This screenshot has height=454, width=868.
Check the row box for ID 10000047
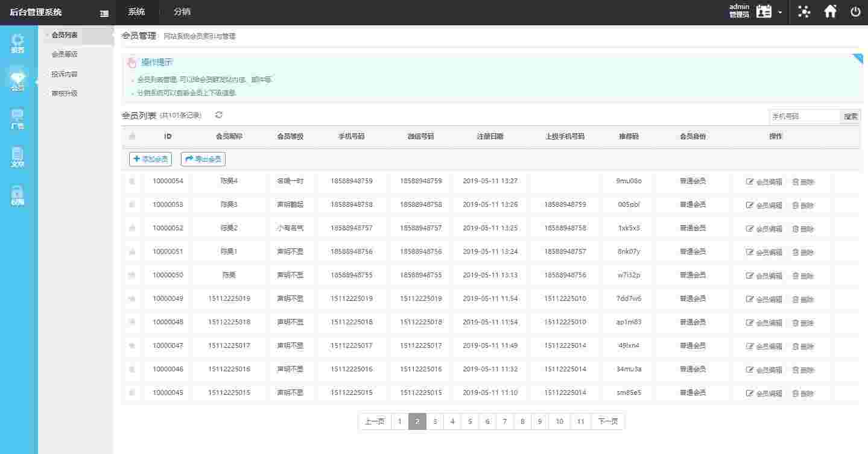coord(132,345)
